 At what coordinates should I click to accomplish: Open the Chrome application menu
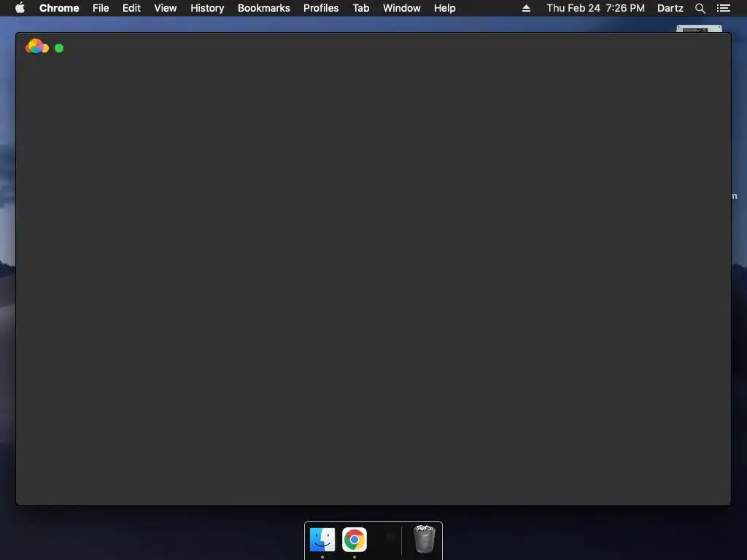click(59, 8)
